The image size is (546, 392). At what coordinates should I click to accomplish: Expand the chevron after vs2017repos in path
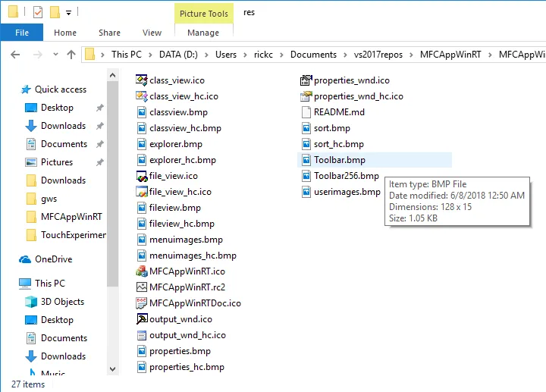point(411,55)
